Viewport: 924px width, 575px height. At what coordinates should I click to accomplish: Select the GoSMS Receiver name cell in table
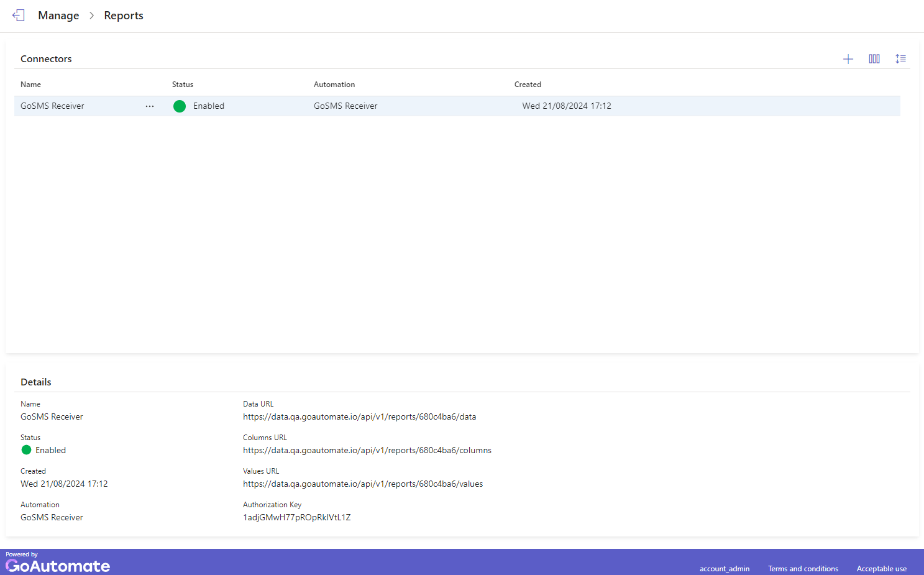tap(52, 106)
